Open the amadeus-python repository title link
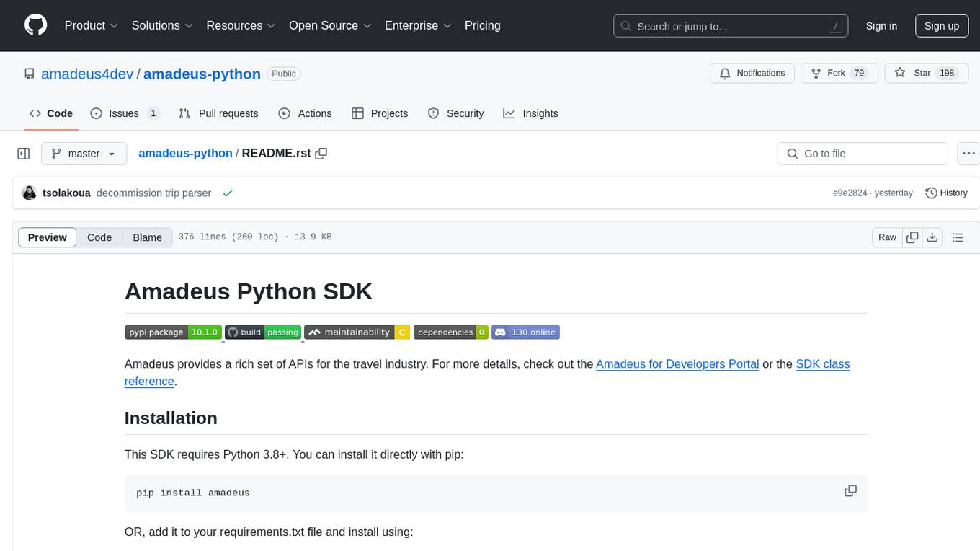 [x=202, y=74]
